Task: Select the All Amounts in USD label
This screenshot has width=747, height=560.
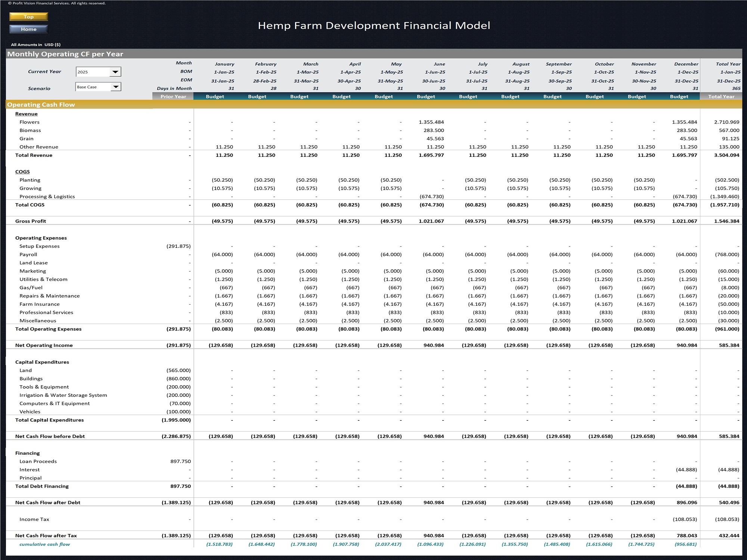Action: (35, 44)
